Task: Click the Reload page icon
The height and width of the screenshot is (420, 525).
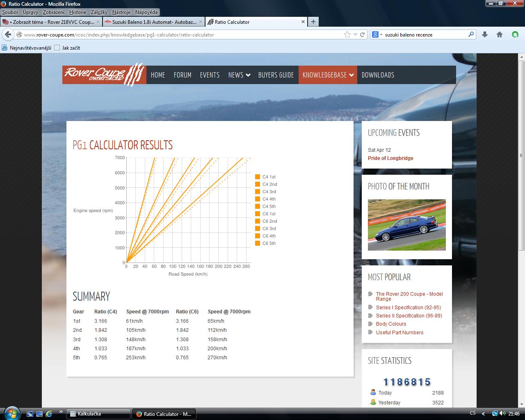Action: 363,35
